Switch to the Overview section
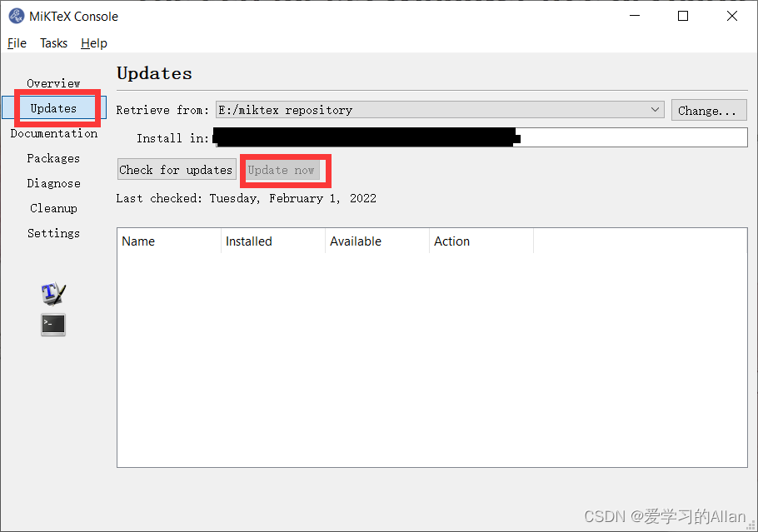758x532 pixels. tap(53, 83)
